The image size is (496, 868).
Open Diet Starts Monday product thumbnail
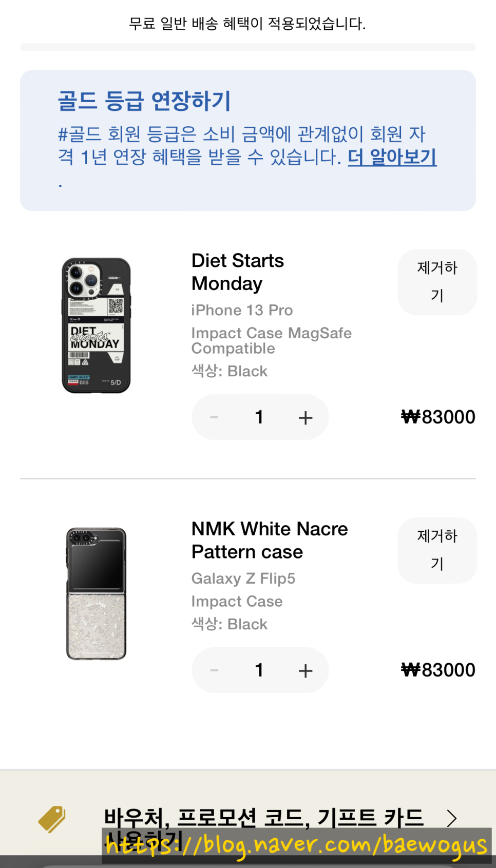click(x=96, y=325)
